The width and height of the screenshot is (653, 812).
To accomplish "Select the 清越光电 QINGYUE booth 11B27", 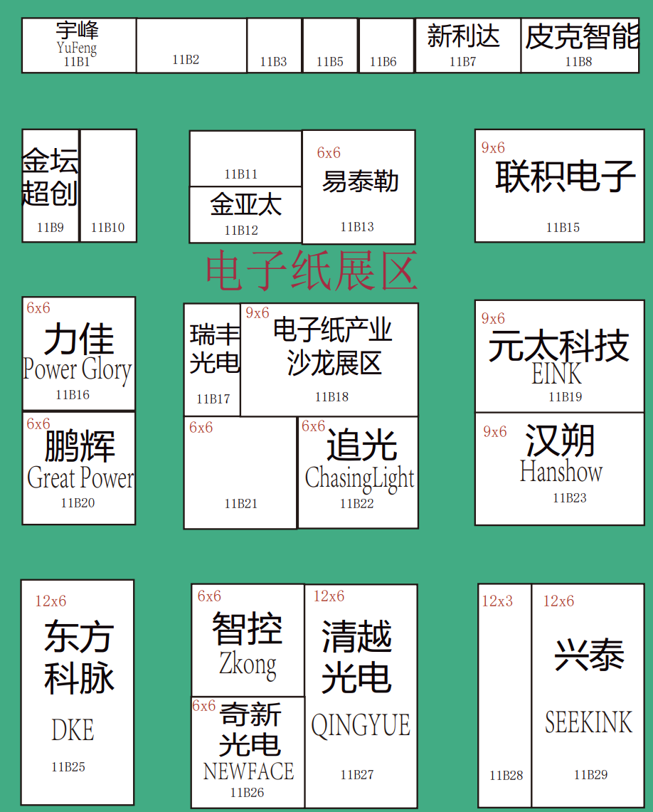I will pos(361,696).
